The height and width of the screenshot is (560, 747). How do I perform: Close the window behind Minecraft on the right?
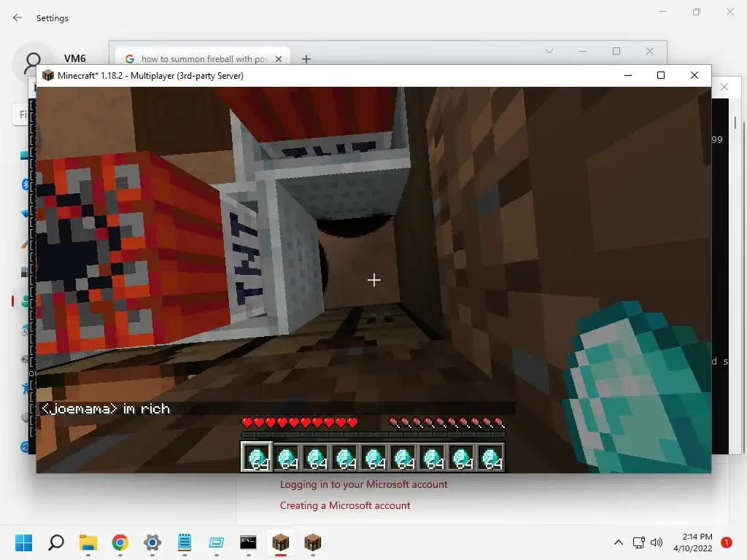[724, 87]
